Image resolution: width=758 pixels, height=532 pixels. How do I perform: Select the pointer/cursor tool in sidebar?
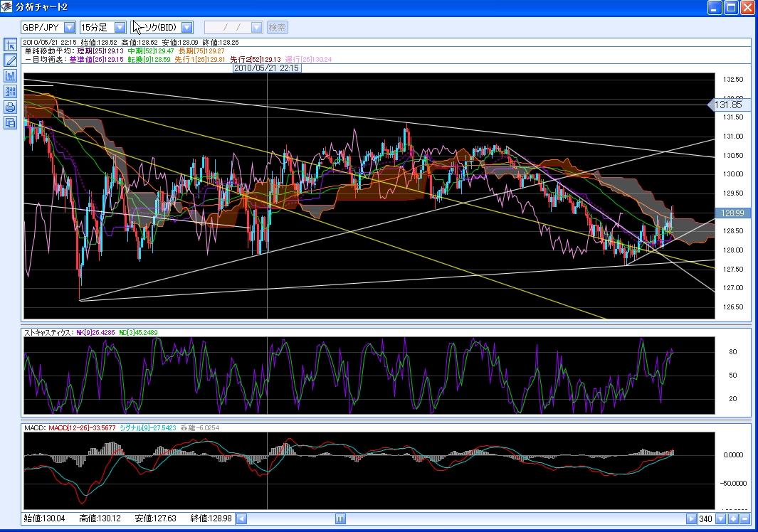(10, 45)
